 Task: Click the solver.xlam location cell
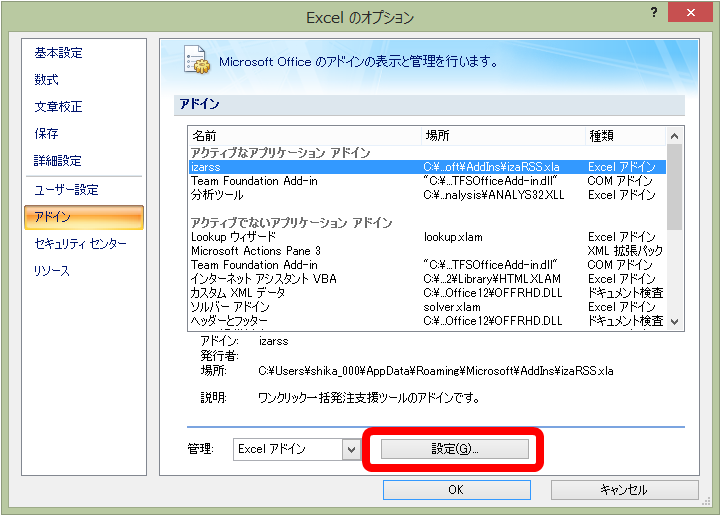(x=452, y=307)
